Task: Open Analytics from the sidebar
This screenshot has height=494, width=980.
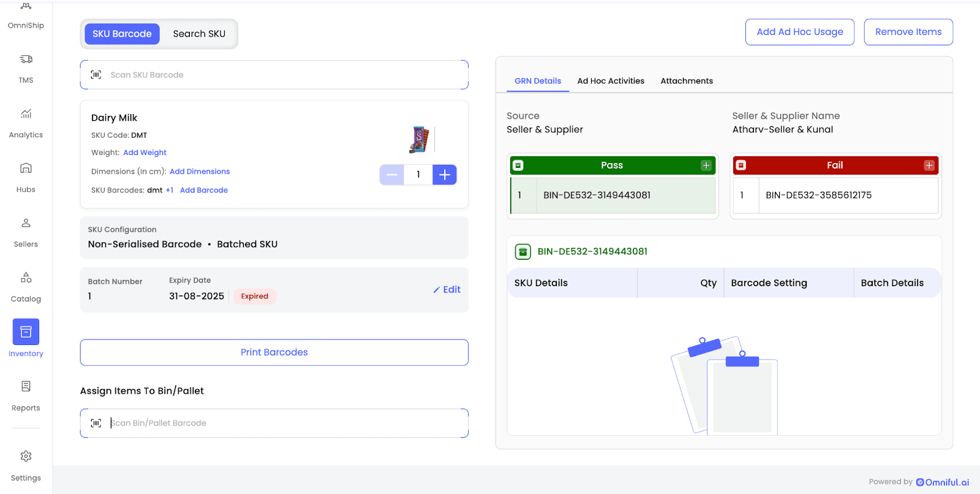Action: tap(26, 114)
